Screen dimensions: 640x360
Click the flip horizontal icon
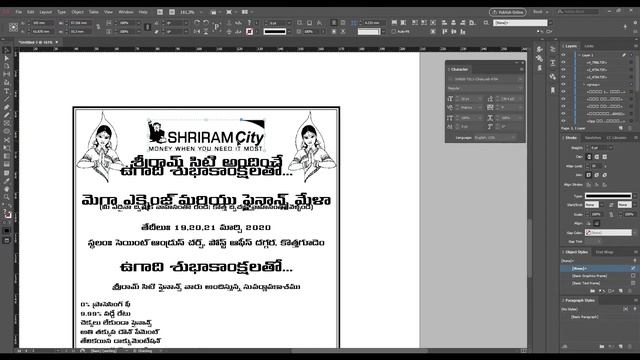tap(197, 31)
